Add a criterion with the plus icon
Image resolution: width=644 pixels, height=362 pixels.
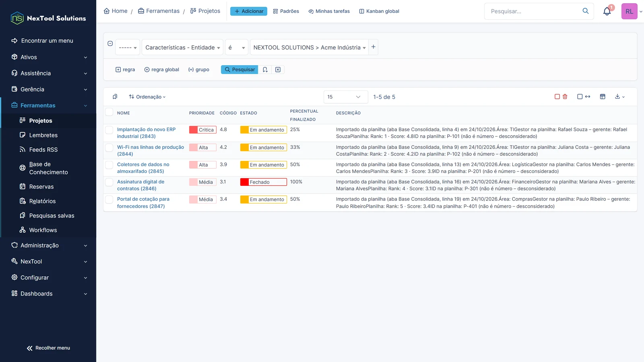click(373, 47)
